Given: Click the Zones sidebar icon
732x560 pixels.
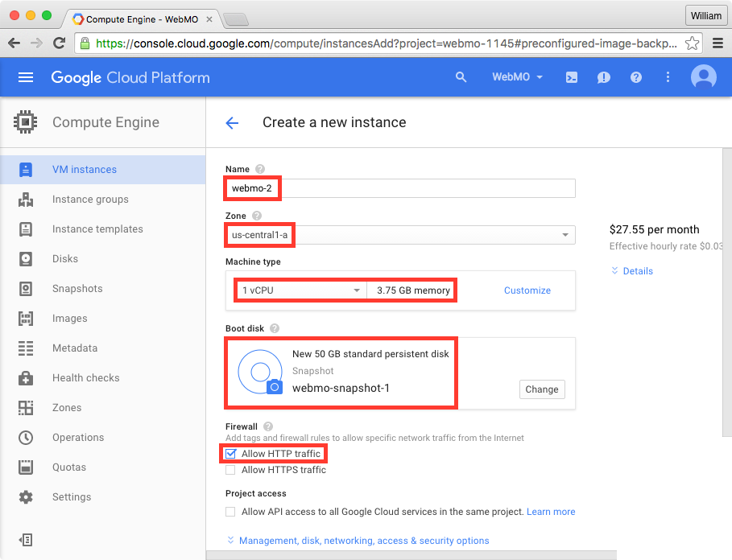Looking at the screenshot, I should pyautogui.click(x=26, y=407).
